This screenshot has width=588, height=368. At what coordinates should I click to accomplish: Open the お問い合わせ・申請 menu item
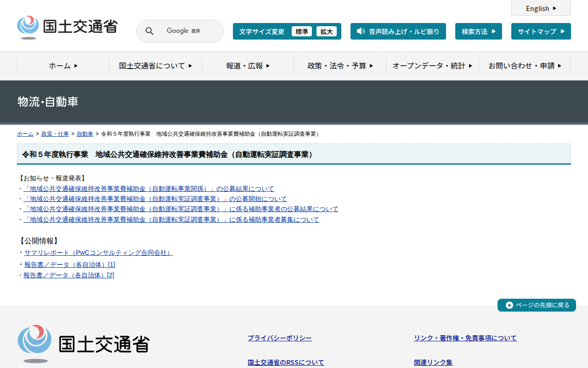coord(525,66)
